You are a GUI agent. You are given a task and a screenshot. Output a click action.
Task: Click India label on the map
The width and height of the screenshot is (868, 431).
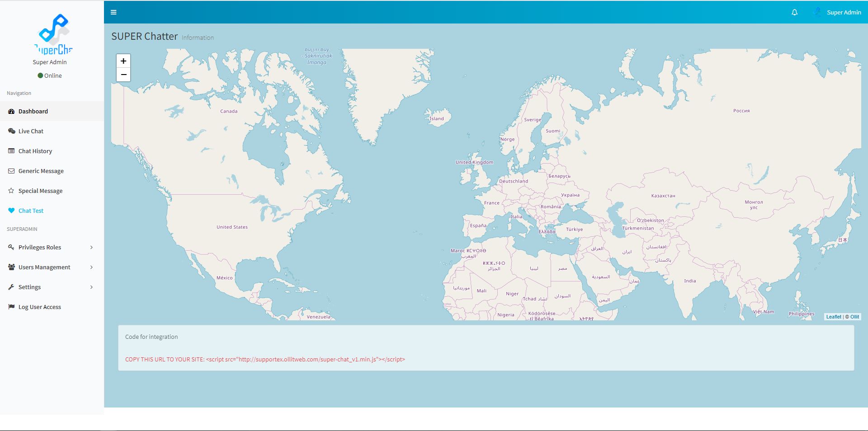690,281
